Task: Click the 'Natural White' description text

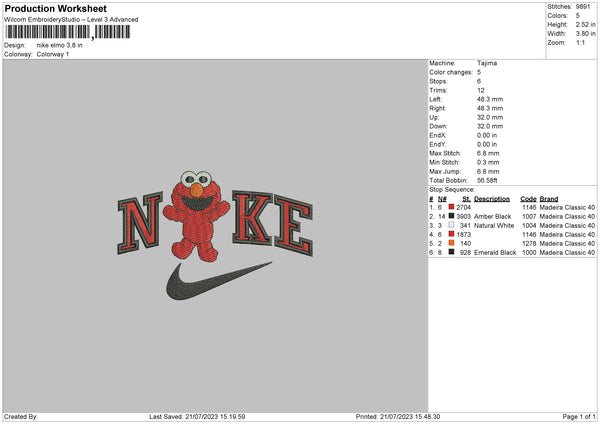Action: point(494,225)
